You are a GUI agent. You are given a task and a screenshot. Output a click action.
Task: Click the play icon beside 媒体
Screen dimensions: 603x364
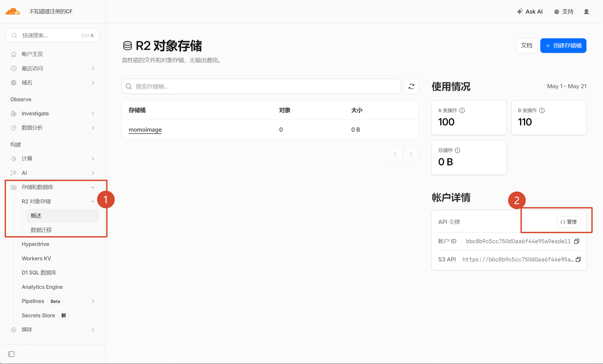point(14,330)
